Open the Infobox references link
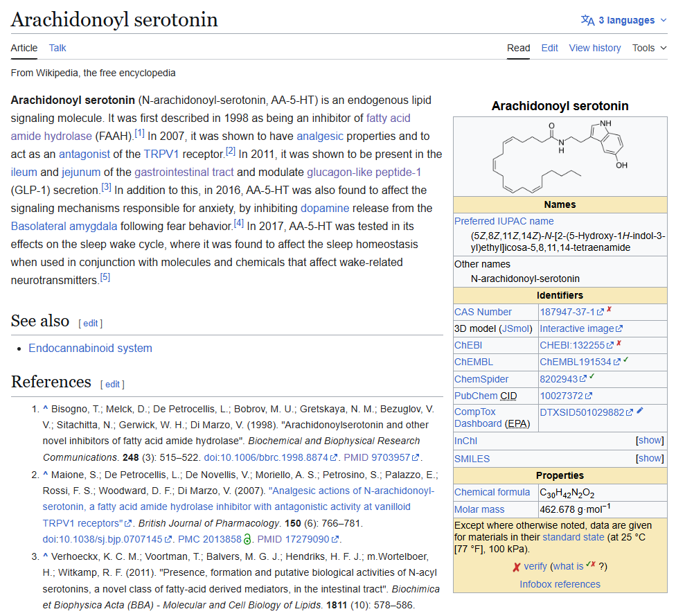This screenshot has width=676, height=616. click(560, 585)
